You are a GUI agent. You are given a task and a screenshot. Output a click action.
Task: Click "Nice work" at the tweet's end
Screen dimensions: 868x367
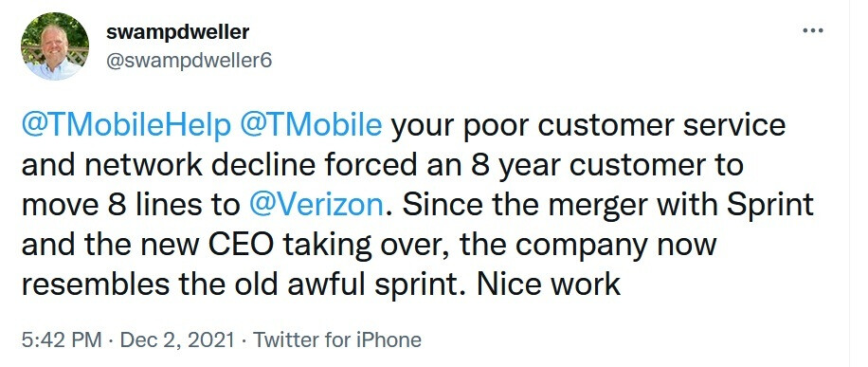[550, 284]
